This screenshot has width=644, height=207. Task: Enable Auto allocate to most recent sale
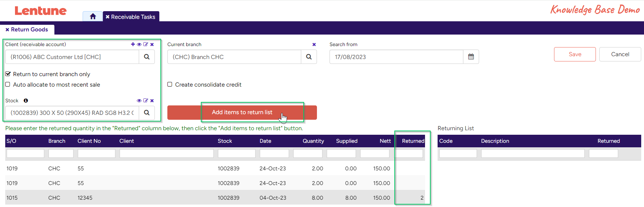8,84
